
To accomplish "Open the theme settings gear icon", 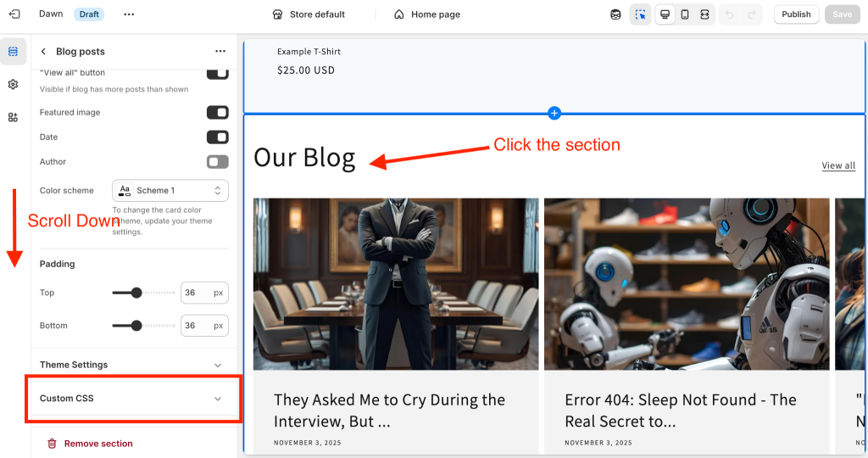I will coord(13,84).
